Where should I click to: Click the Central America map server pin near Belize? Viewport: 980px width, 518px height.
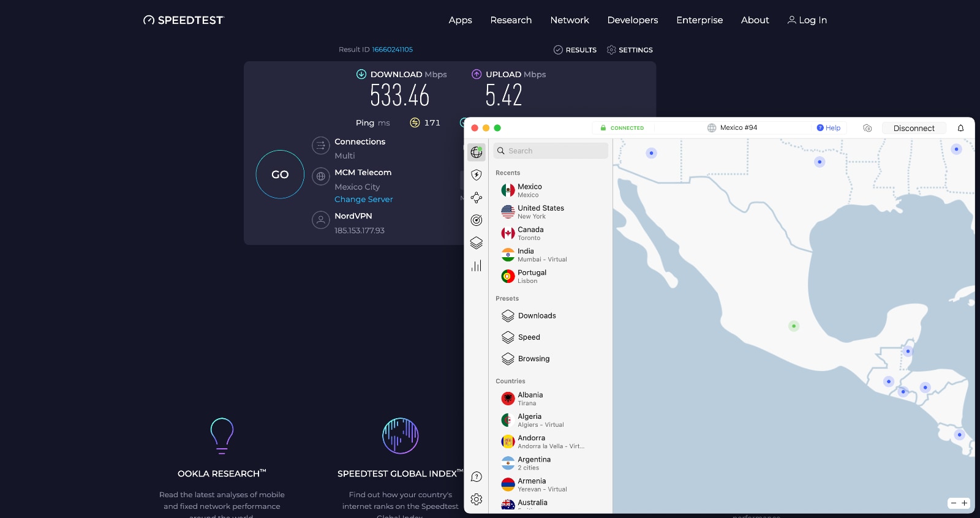[908, 351]
